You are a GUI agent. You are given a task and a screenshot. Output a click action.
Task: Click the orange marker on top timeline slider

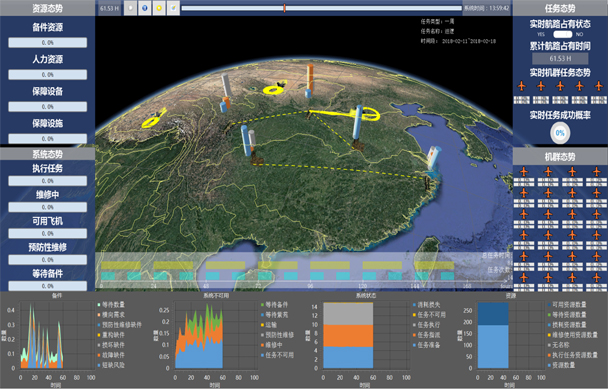pos(285,8)
